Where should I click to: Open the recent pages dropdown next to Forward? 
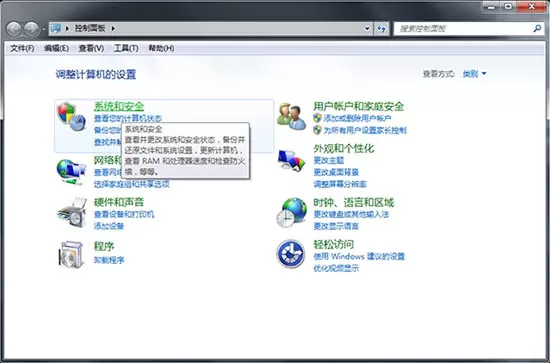coord(43,29)
